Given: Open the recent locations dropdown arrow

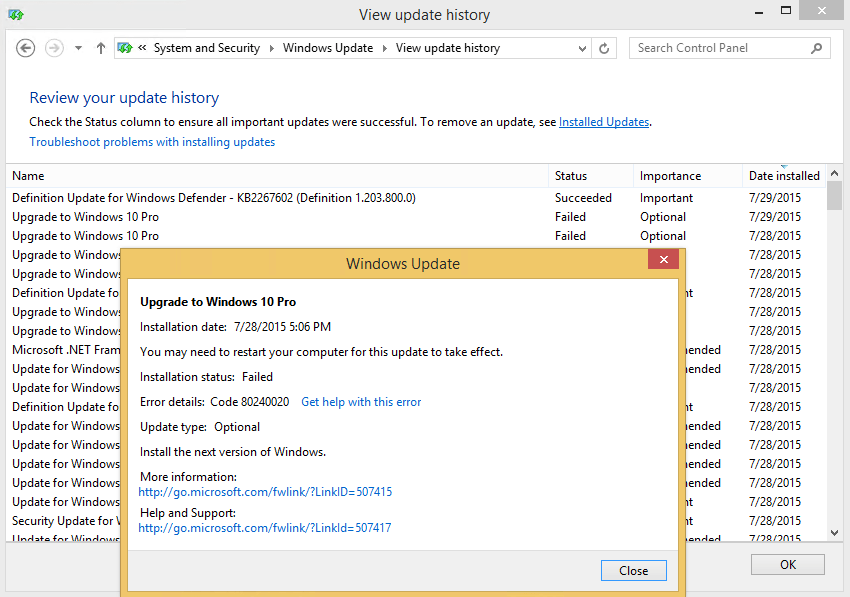Looking at the screenshot, I should coord(79,48).
